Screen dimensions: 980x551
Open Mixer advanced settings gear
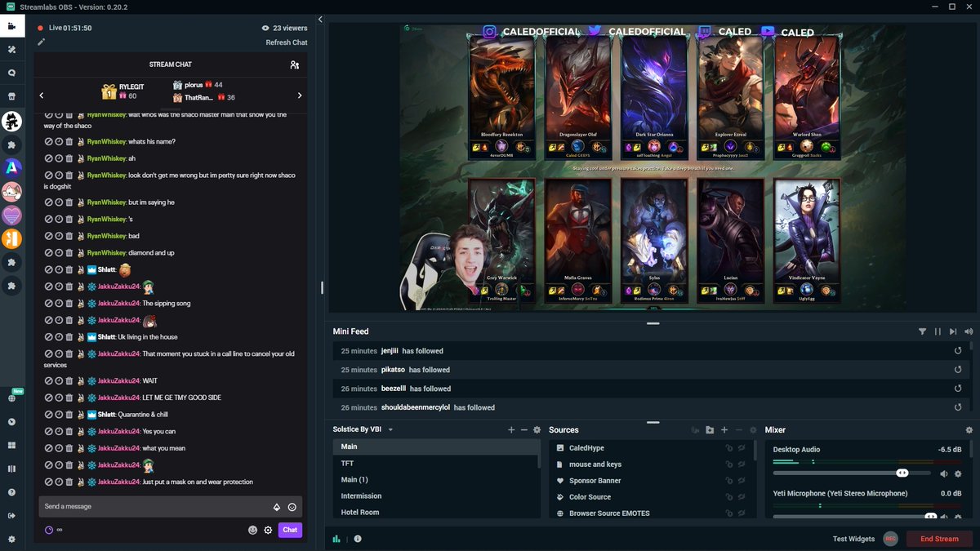[969, 430]
